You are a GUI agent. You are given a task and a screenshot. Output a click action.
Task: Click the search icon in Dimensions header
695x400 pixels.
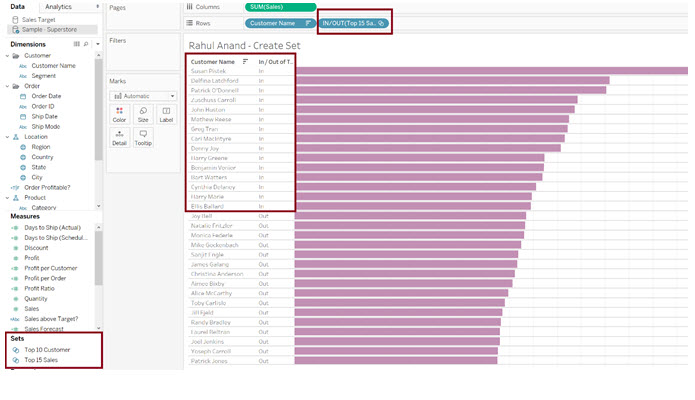click(x=86, y=44)
